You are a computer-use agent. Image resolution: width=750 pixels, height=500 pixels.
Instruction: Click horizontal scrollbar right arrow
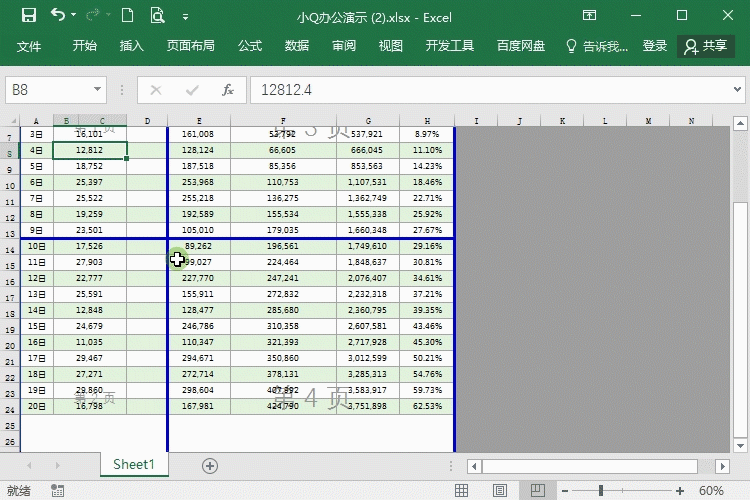[722, 466]
